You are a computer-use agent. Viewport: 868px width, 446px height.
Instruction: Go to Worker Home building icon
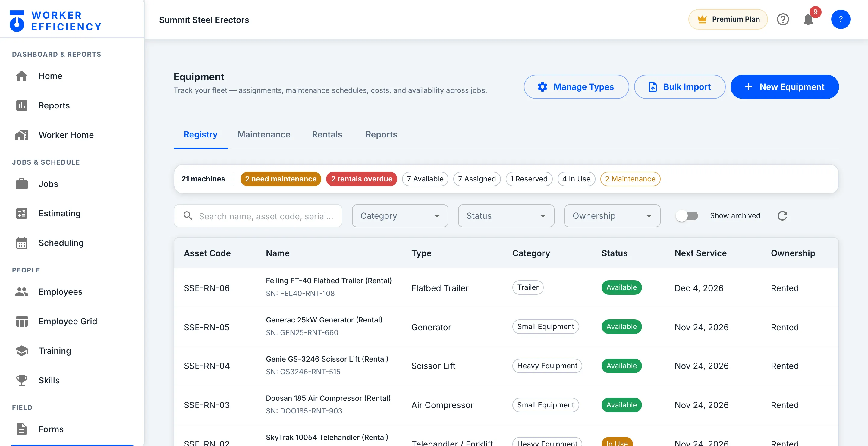(22, 135)
